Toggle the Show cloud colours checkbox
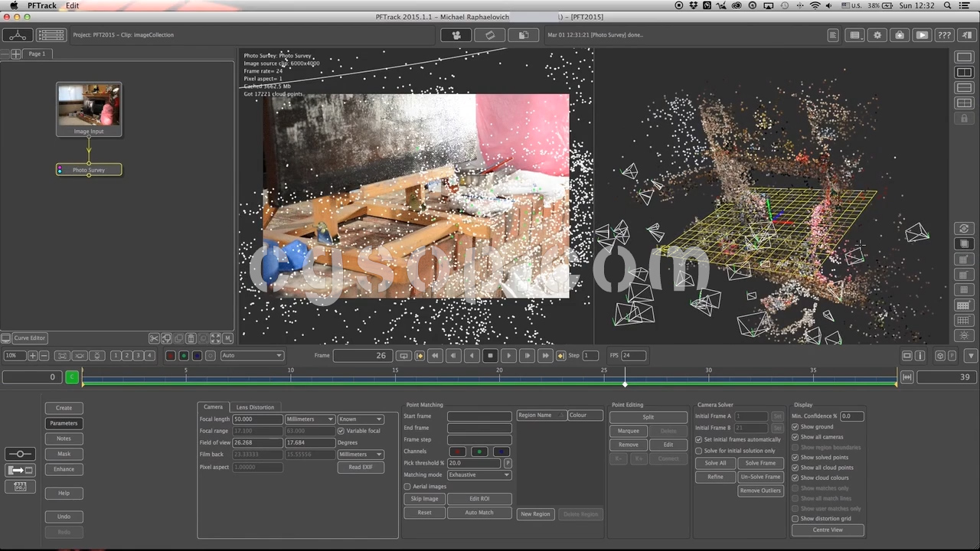The width and height of the screenshot is (980, 551). (x=795, y=478)
